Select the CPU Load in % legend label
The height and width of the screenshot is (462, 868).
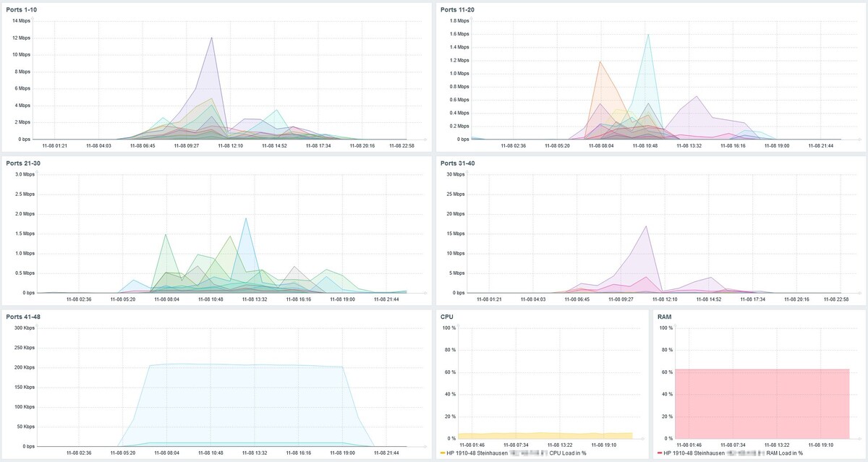pos(567,453)
